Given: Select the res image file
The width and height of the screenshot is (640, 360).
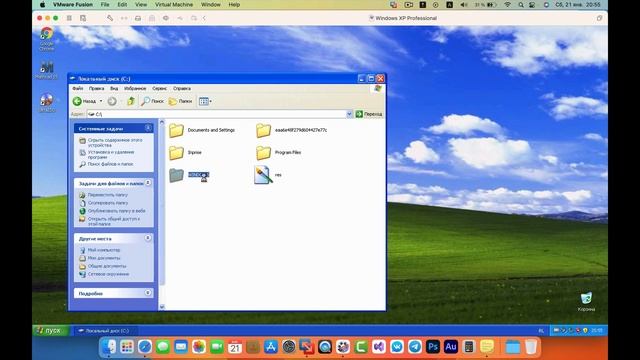Looking at the screenshot, I should 268,175.
